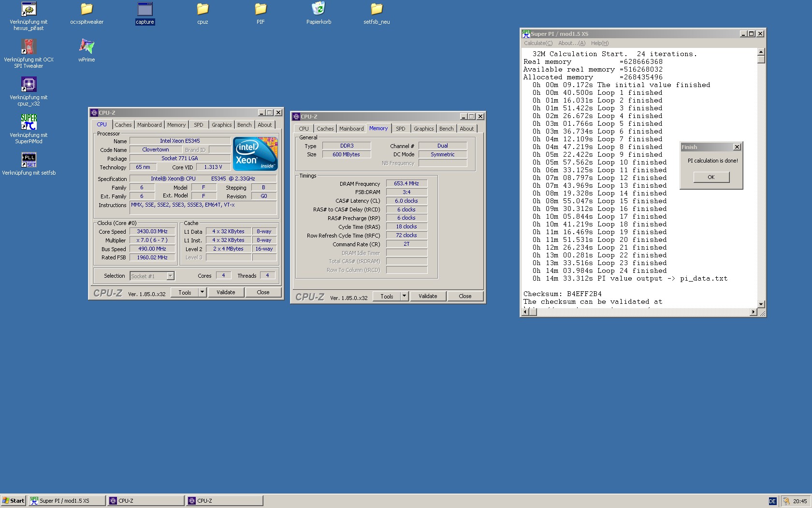Switch to CPU tab in Memory CPU-Z window

pyautogui.click(x=304, y=129)
